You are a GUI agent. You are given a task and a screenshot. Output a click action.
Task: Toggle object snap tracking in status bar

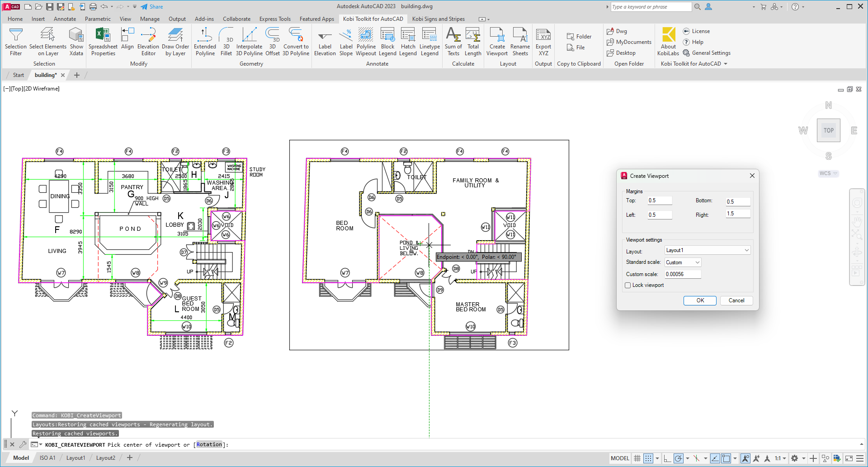tap(715, 458)
